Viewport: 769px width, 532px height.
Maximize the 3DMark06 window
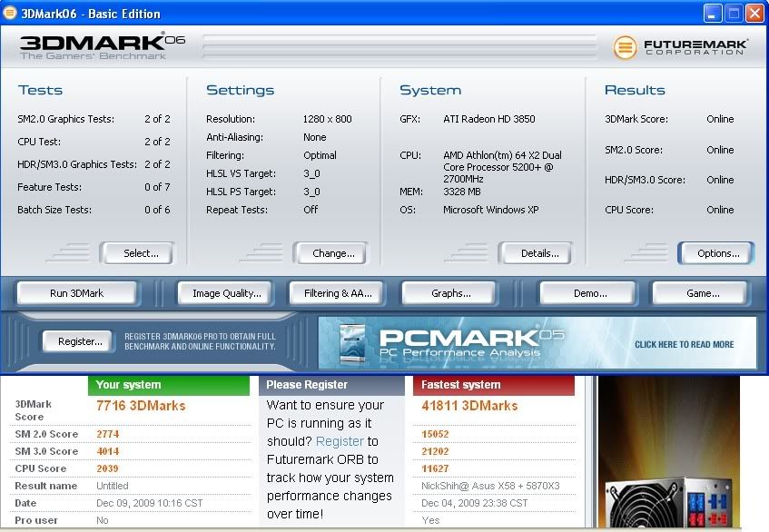click(734, 13)
